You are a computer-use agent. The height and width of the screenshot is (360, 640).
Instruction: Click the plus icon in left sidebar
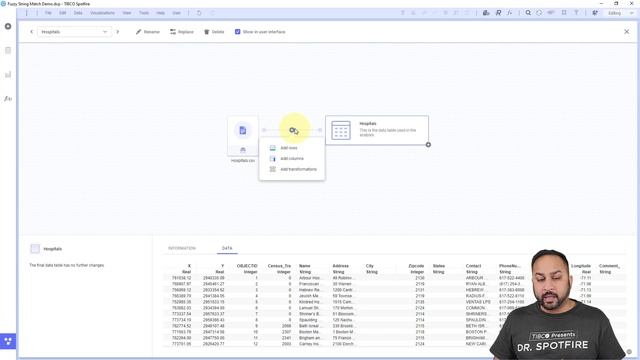pos(8,26)
